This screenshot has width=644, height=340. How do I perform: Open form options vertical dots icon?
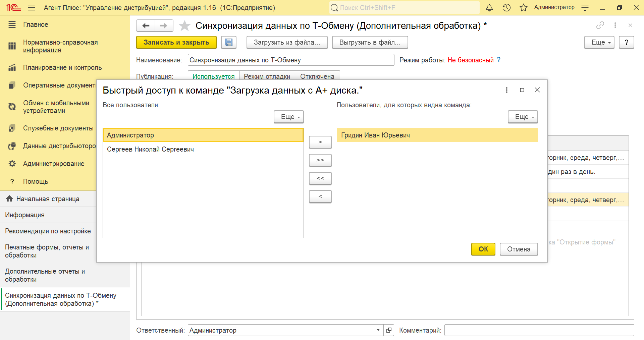point(615,25)
